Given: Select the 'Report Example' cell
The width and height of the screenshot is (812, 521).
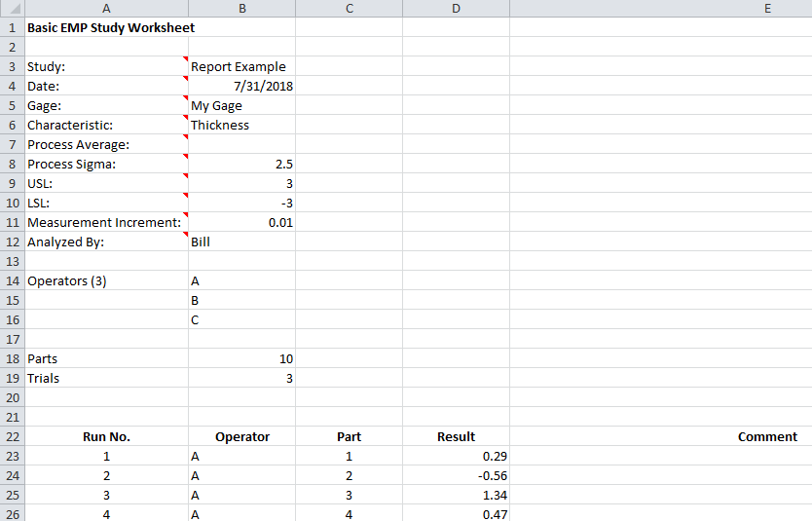Looking at the screenshot, I should 241,66.
